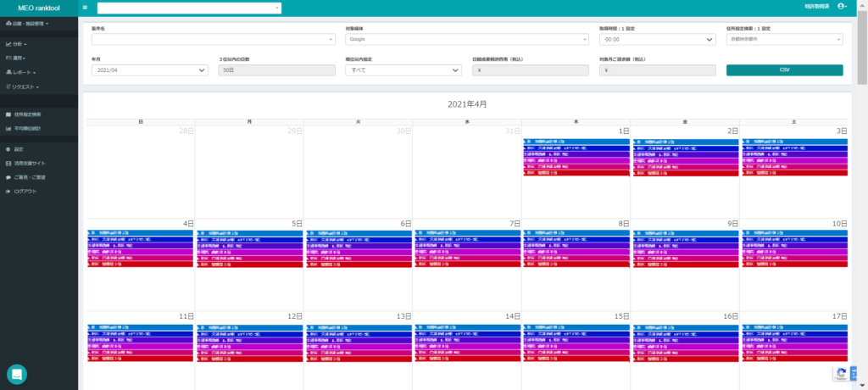Click the icon beside 活用支援サイト
Image resolution: width=868 pixels, height=390 pixels.
(x=8, y=164)
